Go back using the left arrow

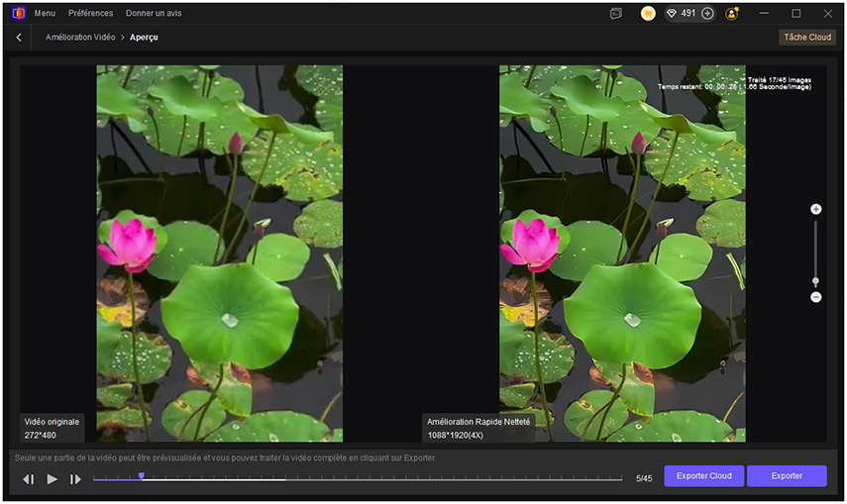[x=19, y=38]
